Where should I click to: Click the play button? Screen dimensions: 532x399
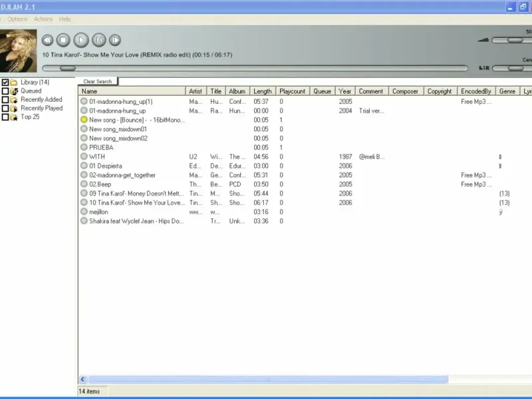pos(81,40)
